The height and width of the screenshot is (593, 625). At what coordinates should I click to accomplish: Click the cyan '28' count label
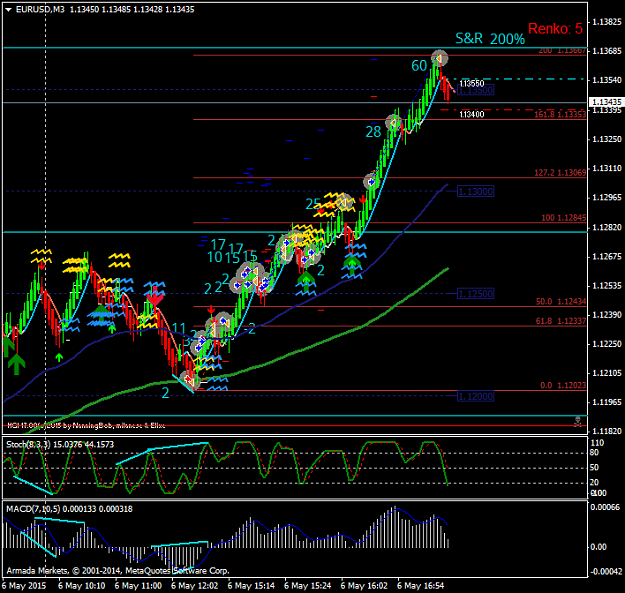click(373, 132)
